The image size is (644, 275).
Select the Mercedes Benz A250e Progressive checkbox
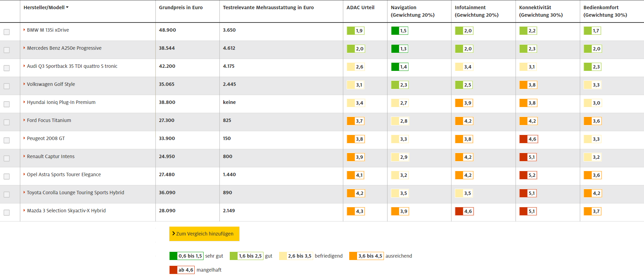click(x=6, y=50)
